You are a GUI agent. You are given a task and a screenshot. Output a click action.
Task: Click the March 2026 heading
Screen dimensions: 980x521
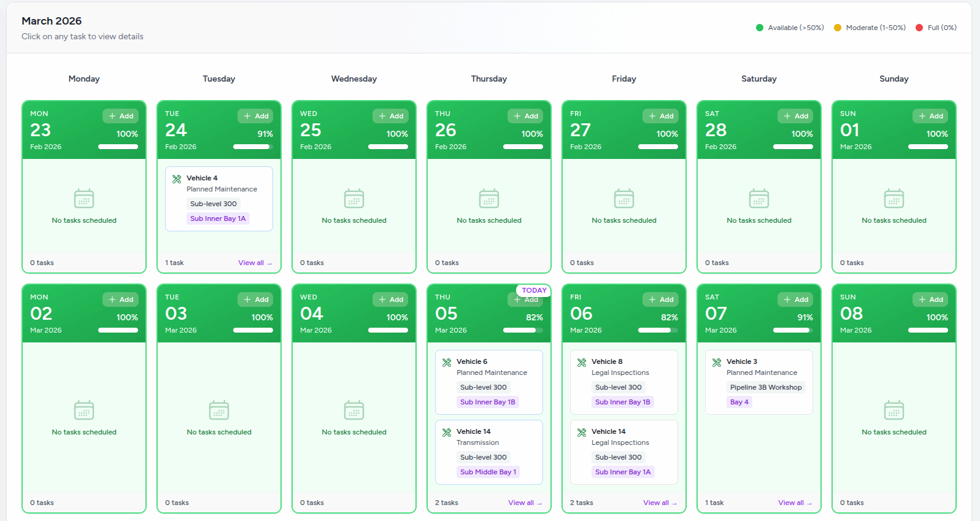[52, 21]
